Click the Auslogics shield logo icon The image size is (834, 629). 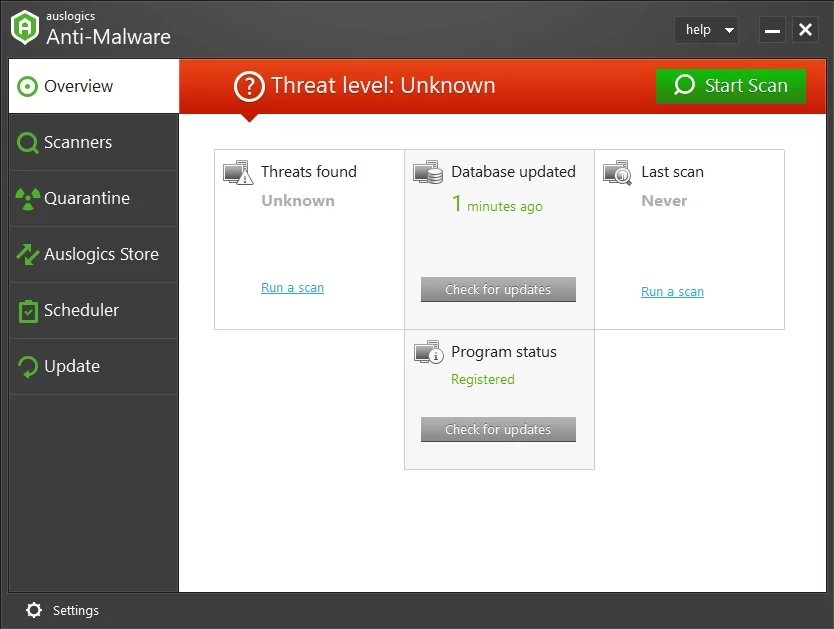(x=25, y=28)
